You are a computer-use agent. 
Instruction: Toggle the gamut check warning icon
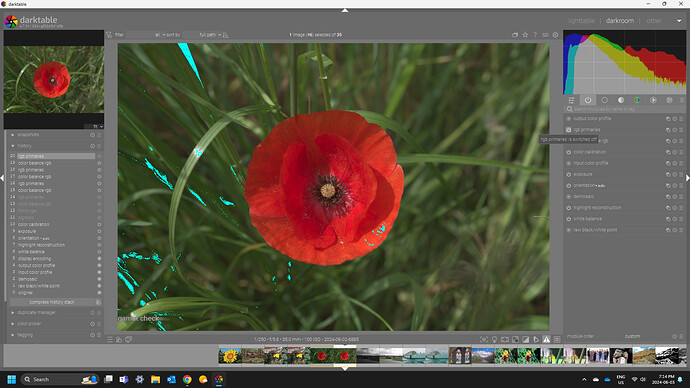546,340
